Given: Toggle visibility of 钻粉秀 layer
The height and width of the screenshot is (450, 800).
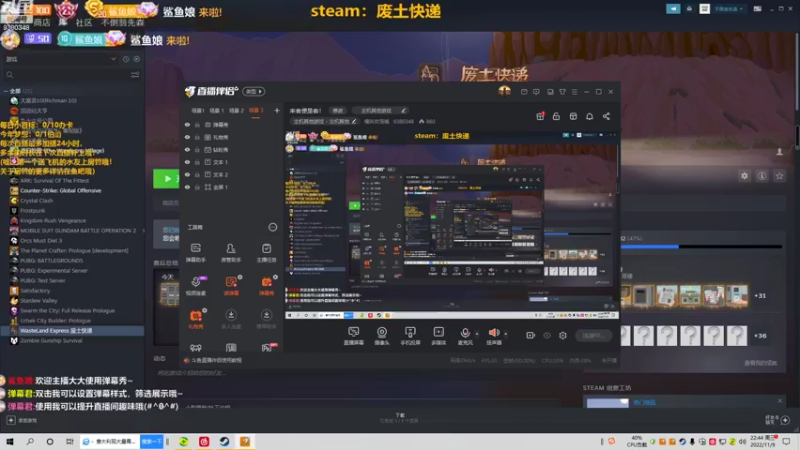Looking at the screenshot, I should tap(187, 149).
